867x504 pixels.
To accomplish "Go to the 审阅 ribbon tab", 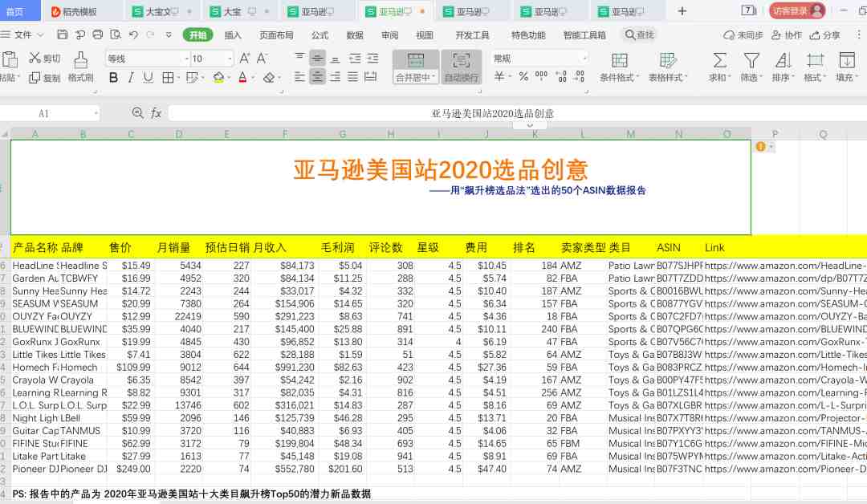I will pyautogui.click(x=390, y=35).
